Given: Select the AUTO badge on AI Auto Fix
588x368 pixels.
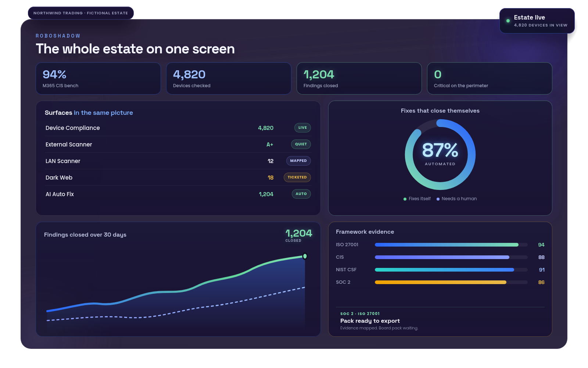Looking at the screenshot, I should tap(301, 194).
